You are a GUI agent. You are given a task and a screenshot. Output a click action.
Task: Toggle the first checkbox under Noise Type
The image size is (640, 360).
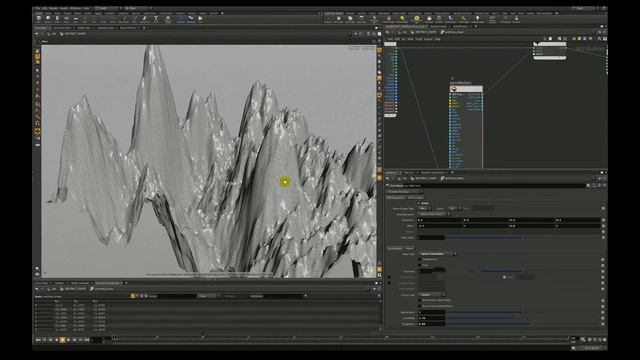point(420,259)
